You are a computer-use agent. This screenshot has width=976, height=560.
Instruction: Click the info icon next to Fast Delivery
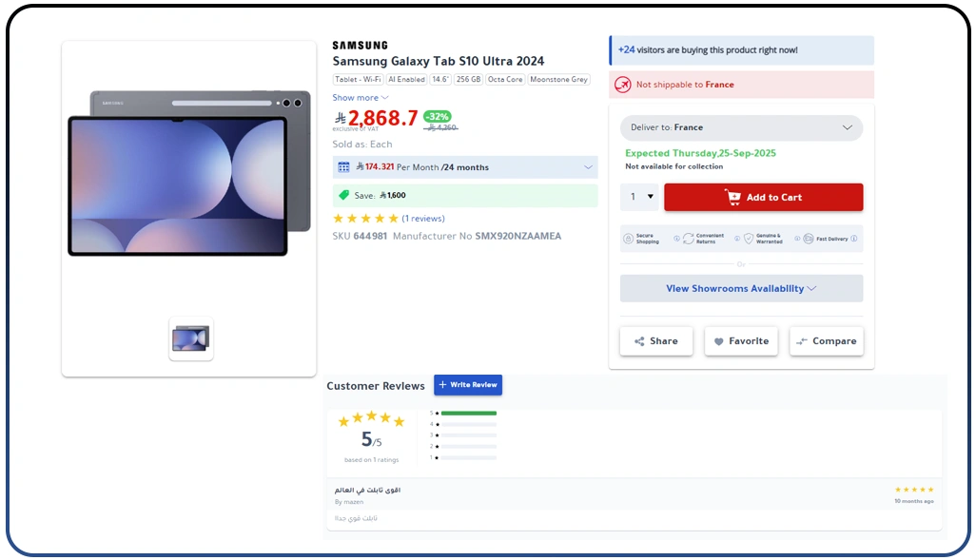[x=852, y=239]
